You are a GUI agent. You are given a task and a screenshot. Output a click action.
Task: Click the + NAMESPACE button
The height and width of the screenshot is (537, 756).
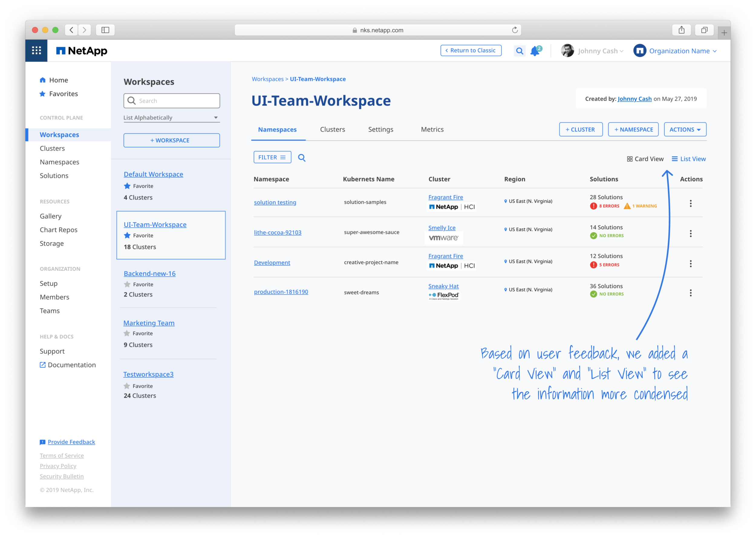[x=633, y=129]
